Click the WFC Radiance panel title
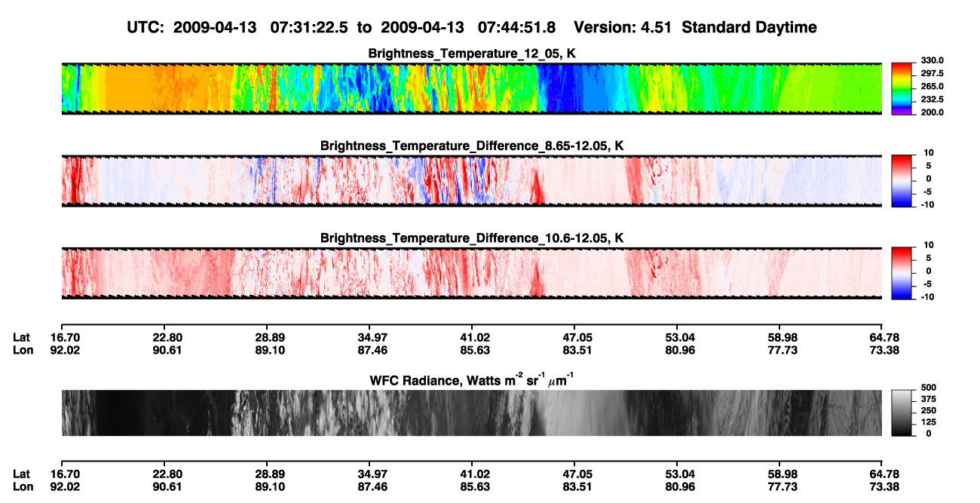 tap(471, 379)
